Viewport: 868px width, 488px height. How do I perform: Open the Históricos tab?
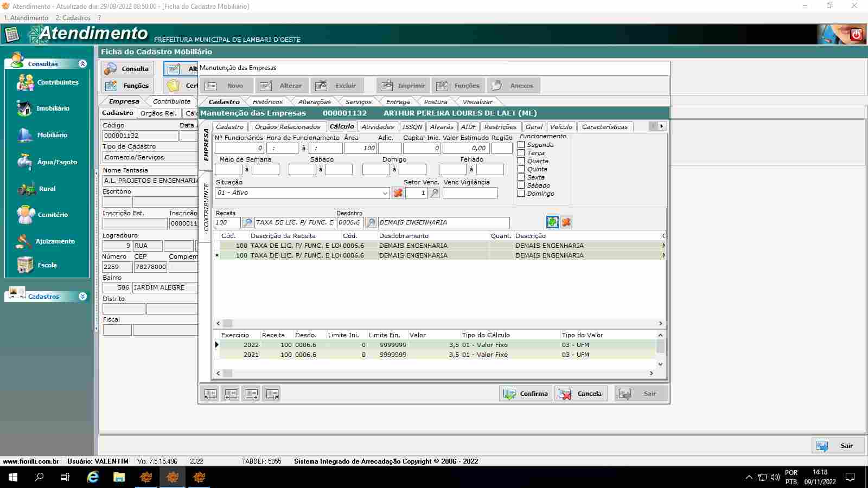point(267,102)
